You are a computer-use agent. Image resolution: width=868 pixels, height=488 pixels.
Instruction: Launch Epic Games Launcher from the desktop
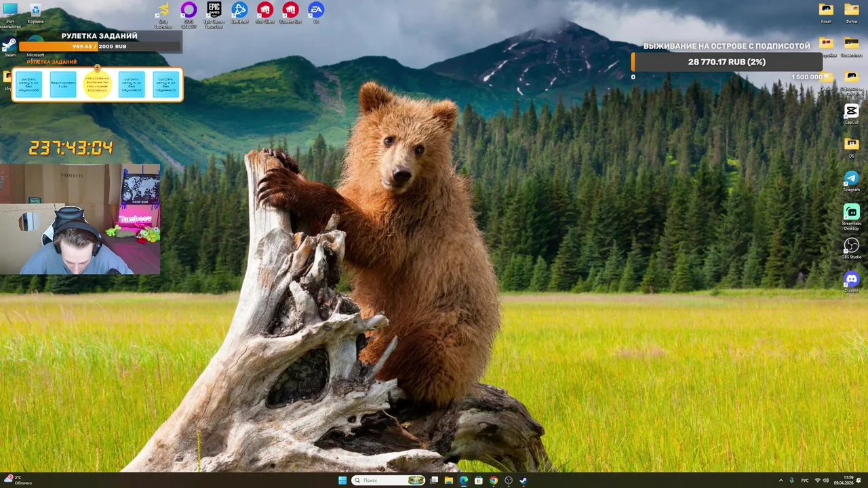click(x=214, y=15)
